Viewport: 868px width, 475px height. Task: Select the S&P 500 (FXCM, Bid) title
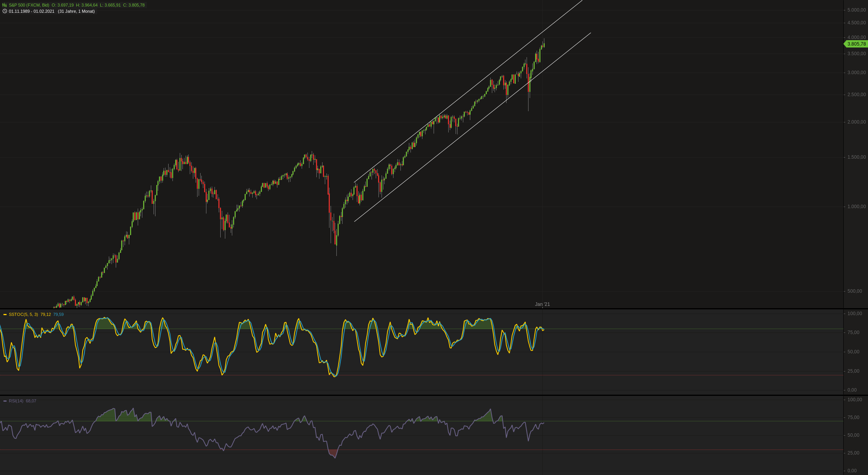point(29,5)
